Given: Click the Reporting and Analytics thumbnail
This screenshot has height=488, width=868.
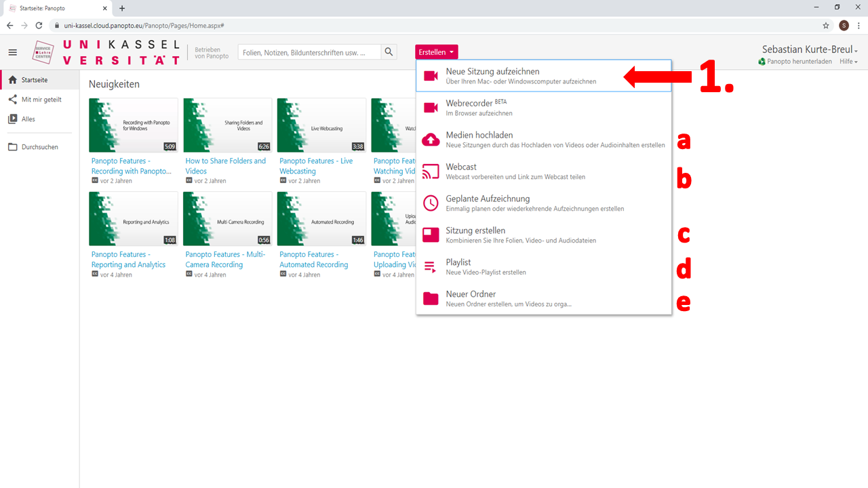Looking at the screenshot, I should pyautogui.click(x=134, y=219).
